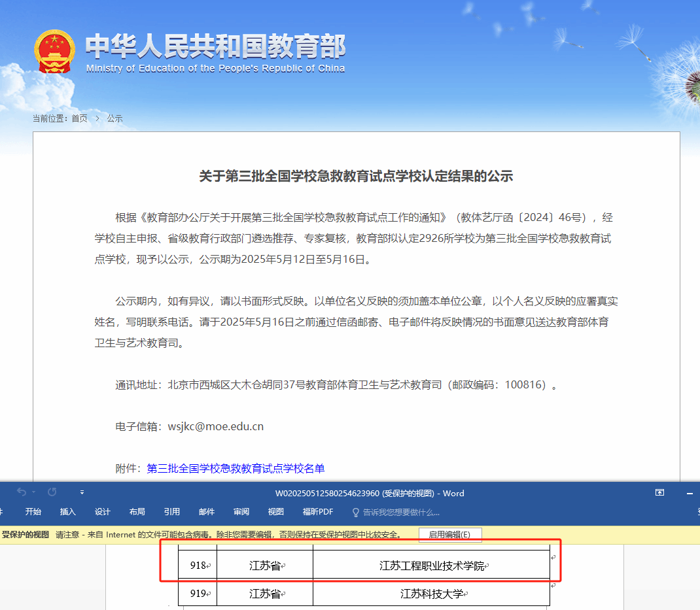
Task: Open the Customize Quick Access Toolbar dropdown
Action: pyautogui.click(x=82, y=492)
